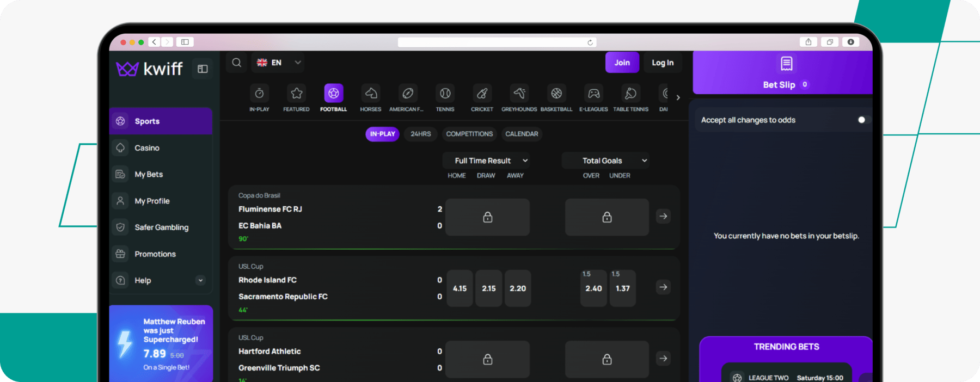Click Hartford Athletic locked result odds
Viewport: 980px width, 382px height.
tap(487, 359)
